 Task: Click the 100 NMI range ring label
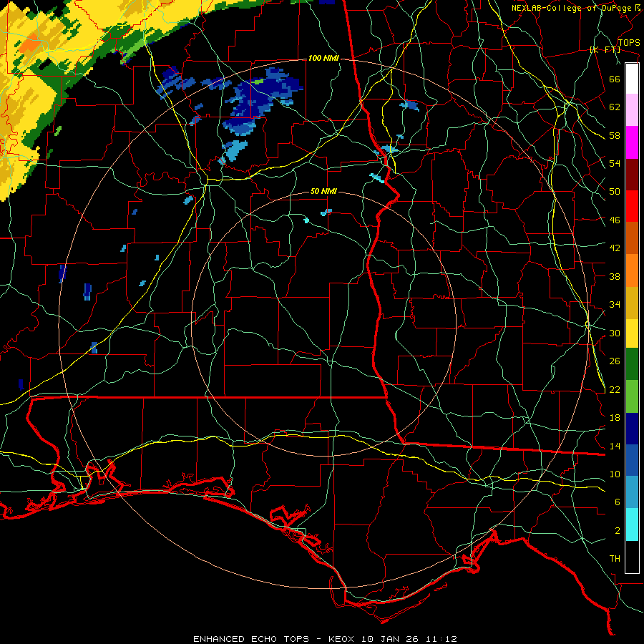click(x=323, y=59)
